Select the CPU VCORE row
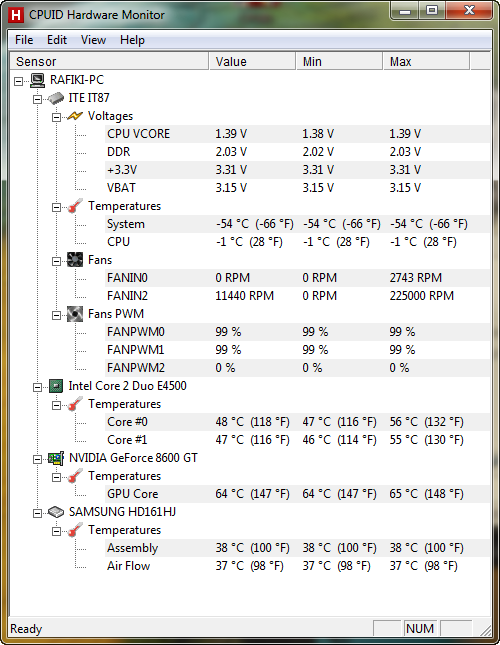The width and height of the screenshot is (500, 645). pos(297,134)
